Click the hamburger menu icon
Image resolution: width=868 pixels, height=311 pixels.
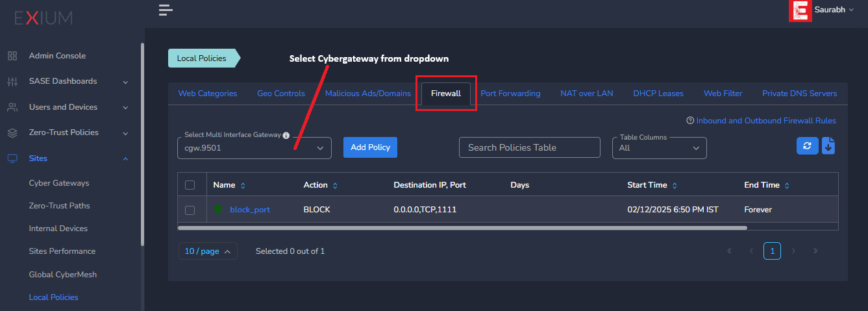[x=166, y=10]
